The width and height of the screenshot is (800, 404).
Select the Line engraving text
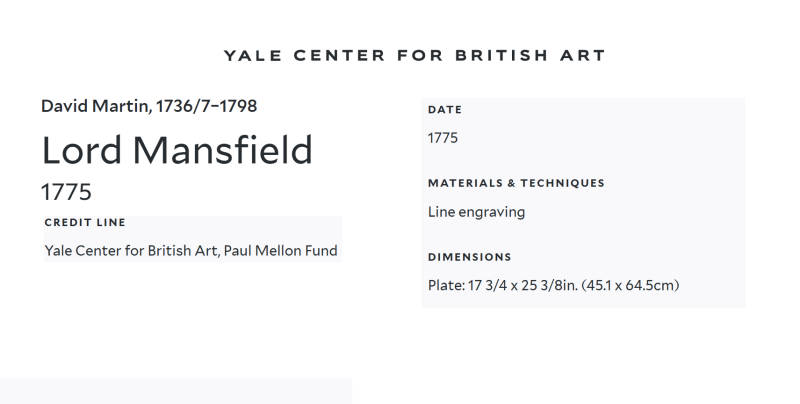477,212
